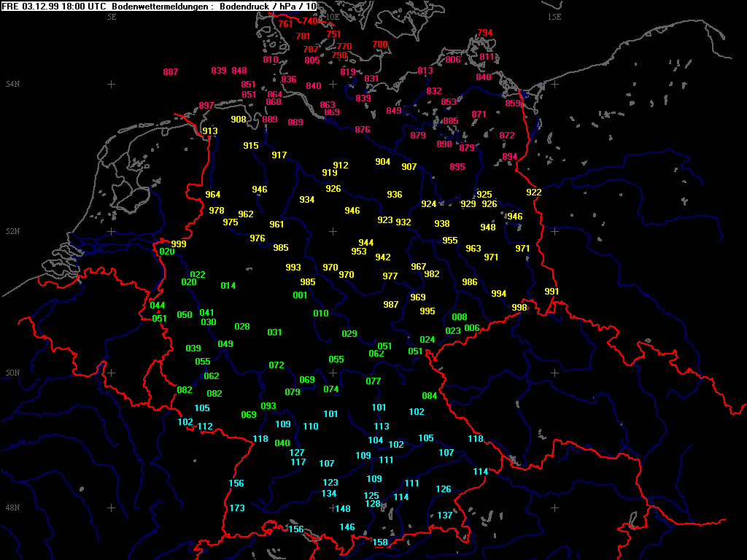The width and height of the screenshot is (747, 560).
Task: Select the red pressure reading 887
Action: coord(171,72)
